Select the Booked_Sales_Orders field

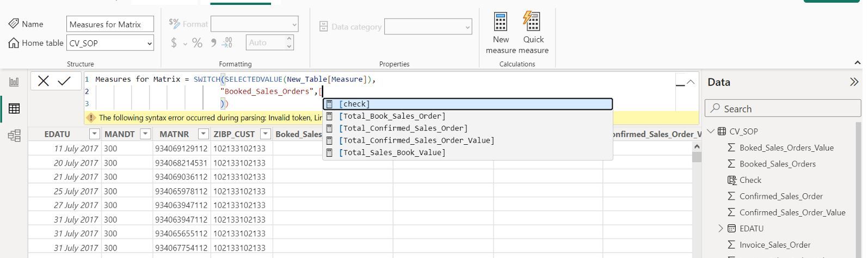777,164
